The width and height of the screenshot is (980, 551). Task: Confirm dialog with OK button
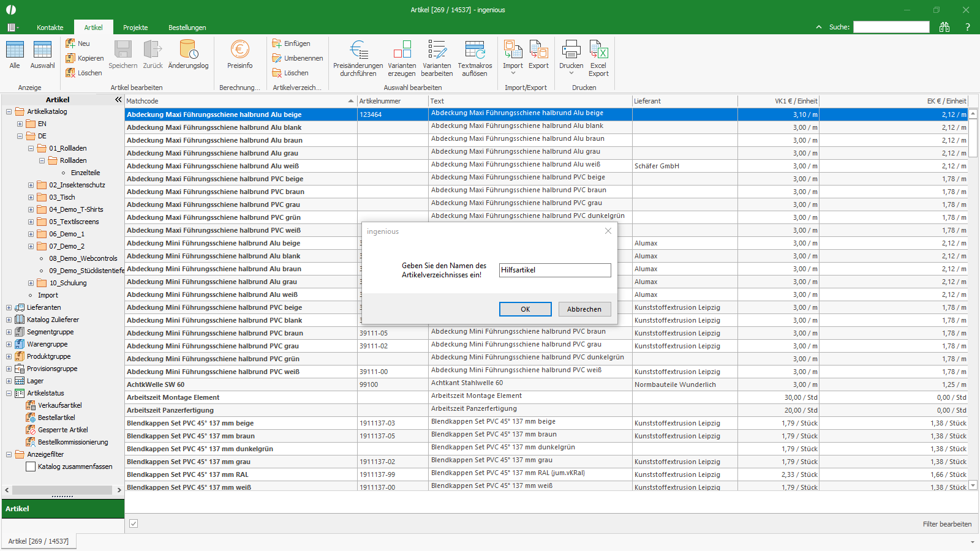tap(526, 309)
